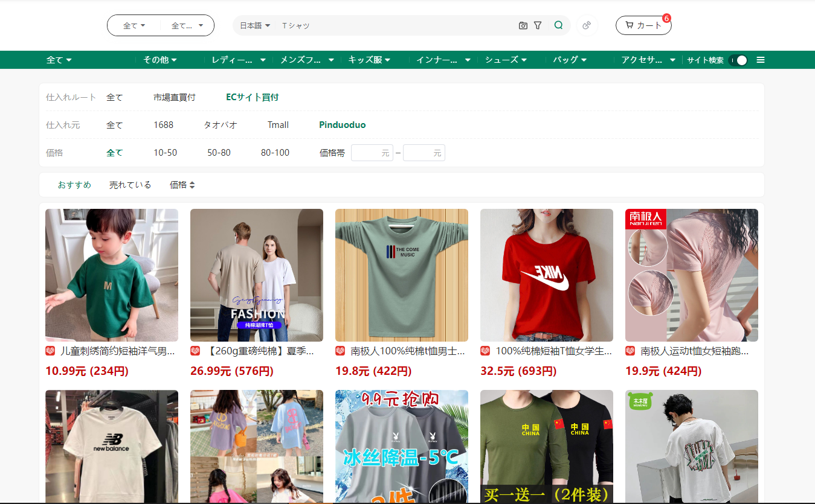This screenshot has height=504, width=815.
Task: Click price 32.5元 (693円)
Action: (x=518, y=371)
